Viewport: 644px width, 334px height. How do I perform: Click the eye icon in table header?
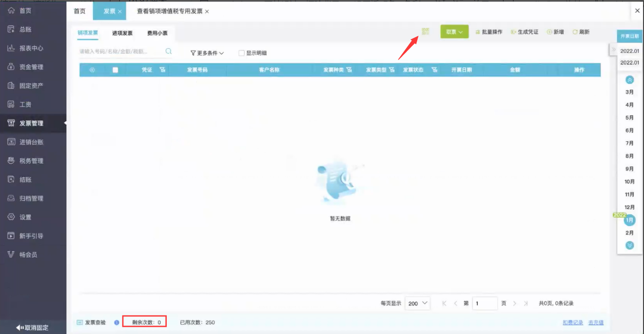92,70
